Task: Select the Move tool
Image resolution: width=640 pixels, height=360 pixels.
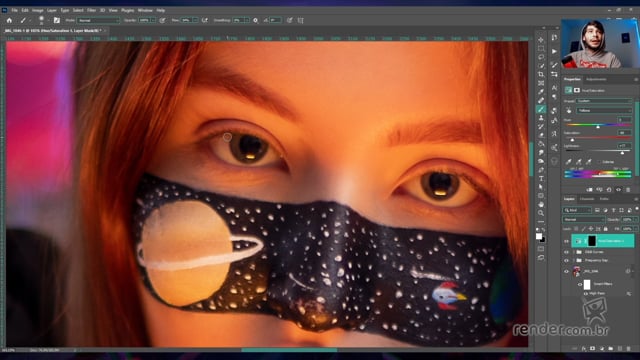Action: [541, 40]
